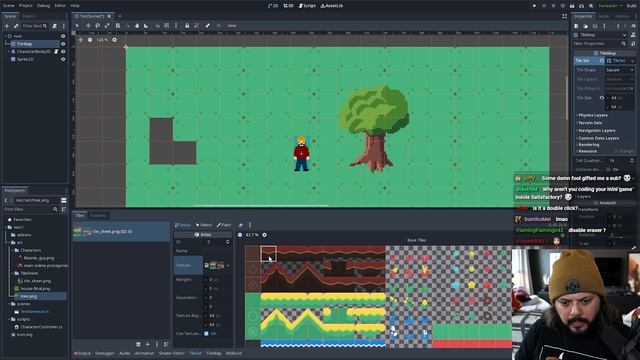Zoom in the 2D viewport
This screenshot has height=360, width=640.
tap(114, 40)
